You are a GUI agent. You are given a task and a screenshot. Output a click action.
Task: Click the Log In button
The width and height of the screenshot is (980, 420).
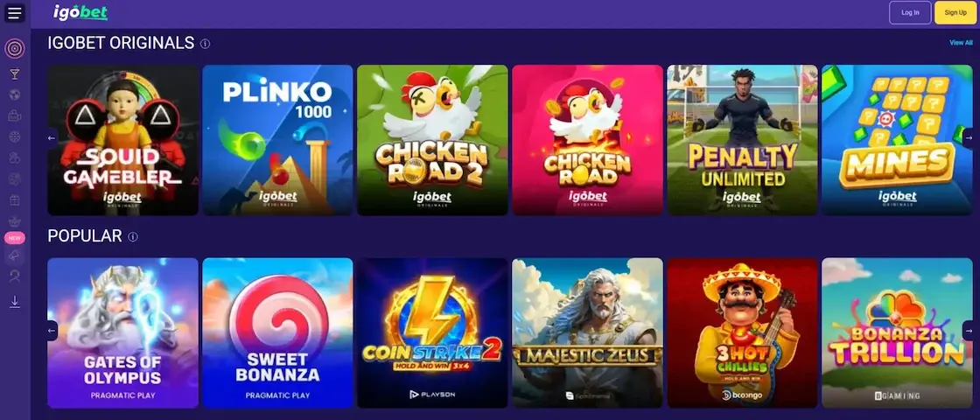(910, 12)
